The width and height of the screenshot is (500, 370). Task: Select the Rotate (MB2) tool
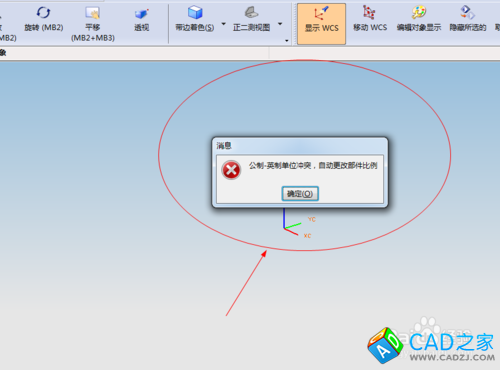click(x=44, y=19)
